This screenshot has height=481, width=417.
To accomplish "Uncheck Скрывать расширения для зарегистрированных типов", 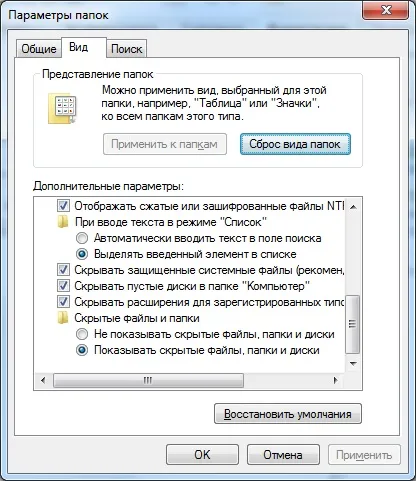I will 63,302.
